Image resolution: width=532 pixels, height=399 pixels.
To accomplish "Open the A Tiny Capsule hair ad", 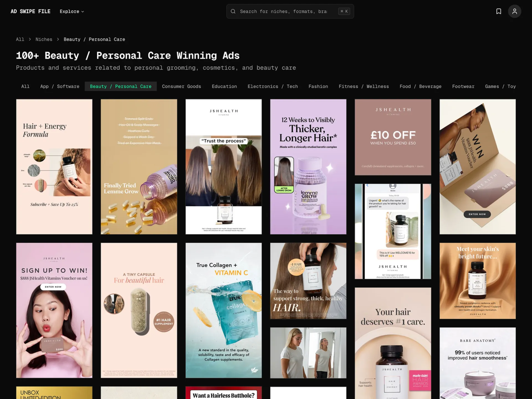I will [x=139, y=310].
